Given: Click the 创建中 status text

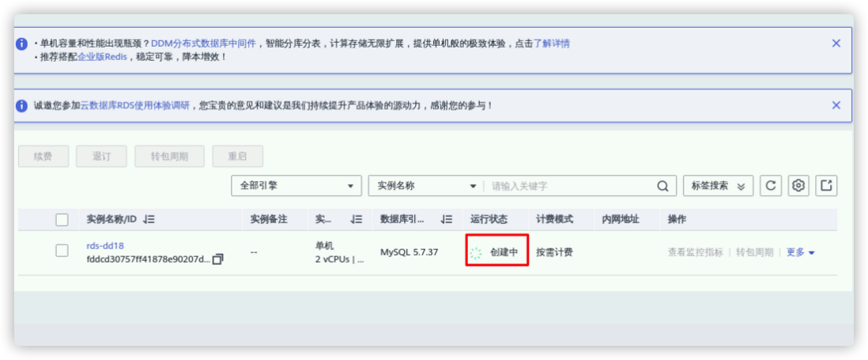Looking at the screenshot, I should [x=504, y=252].
